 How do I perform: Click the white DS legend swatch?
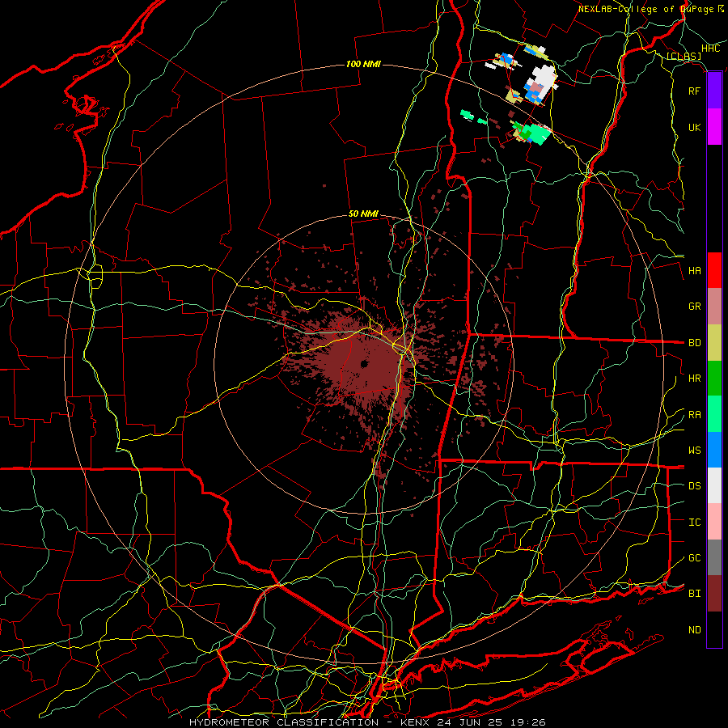(714, 485)
